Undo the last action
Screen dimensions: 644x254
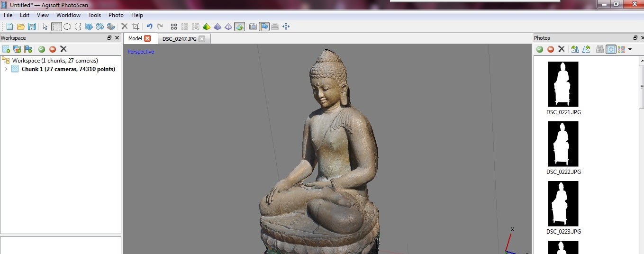point(149,27)
